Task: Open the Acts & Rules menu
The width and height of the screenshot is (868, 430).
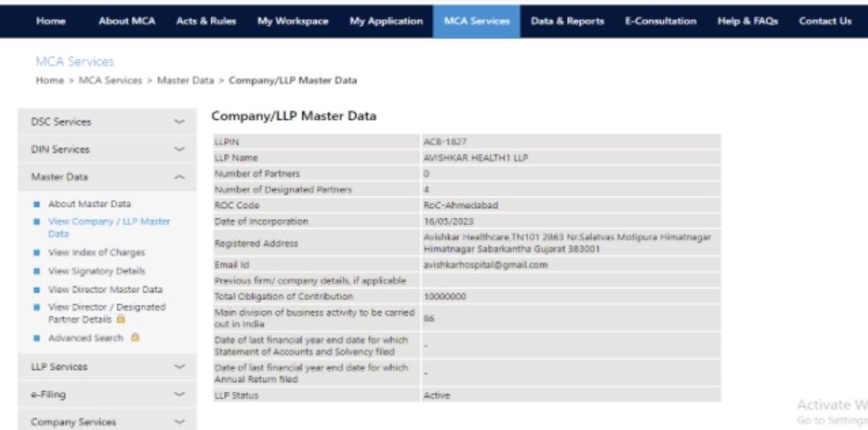Action: [206, 21]
